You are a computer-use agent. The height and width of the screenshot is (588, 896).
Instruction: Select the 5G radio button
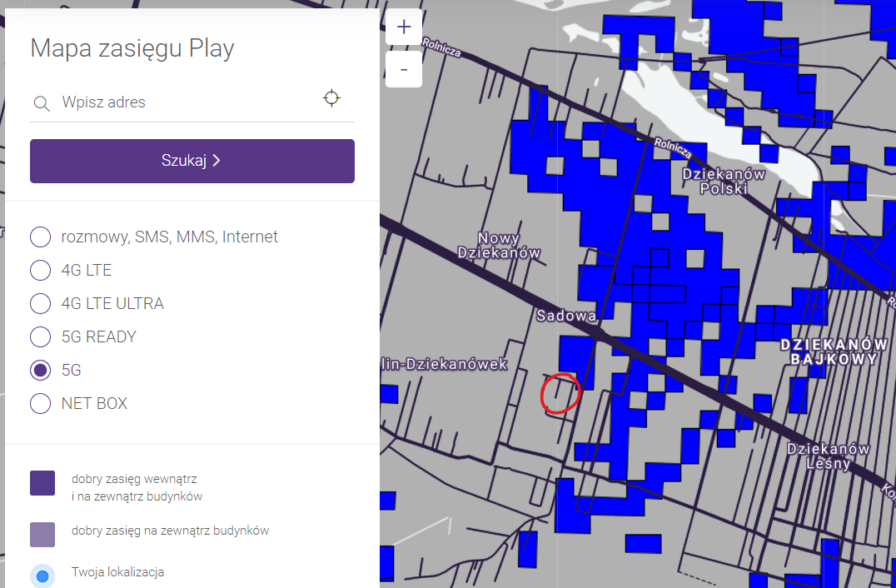click(41, 371)
